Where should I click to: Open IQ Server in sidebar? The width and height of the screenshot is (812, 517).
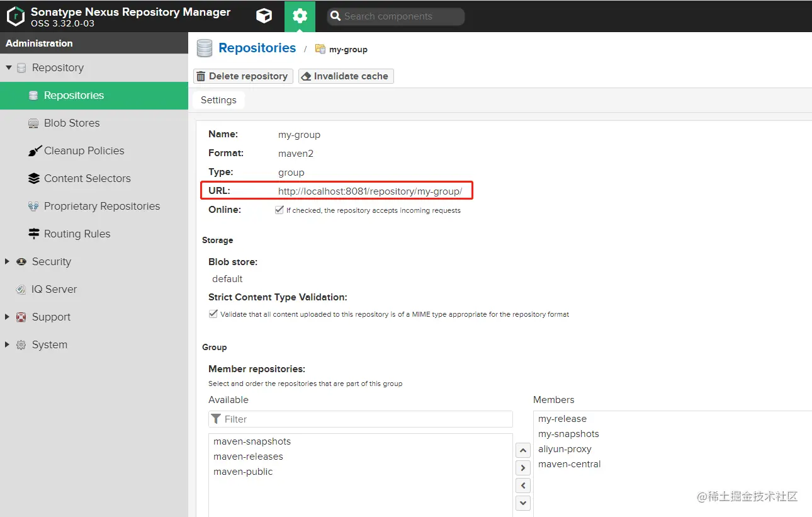click(94, 290)
